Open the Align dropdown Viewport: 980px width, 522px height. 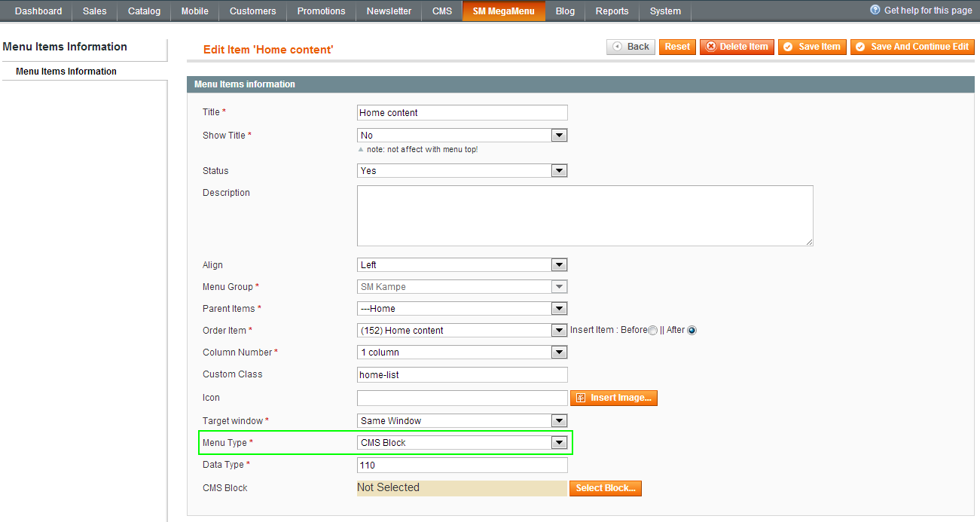point(463,265)
